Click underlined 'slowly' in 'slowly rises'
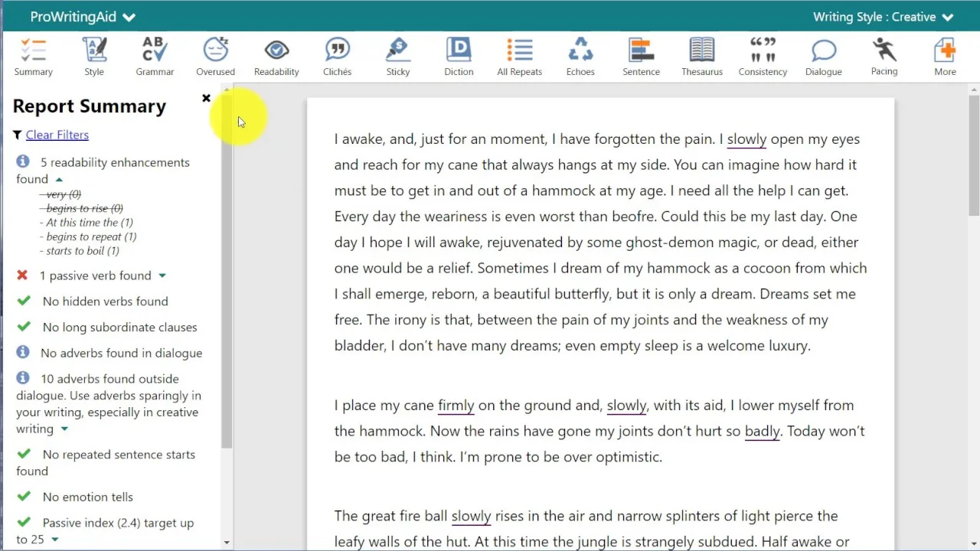The image size is (980, 551). pyautogui.click(x=471, y=517)
